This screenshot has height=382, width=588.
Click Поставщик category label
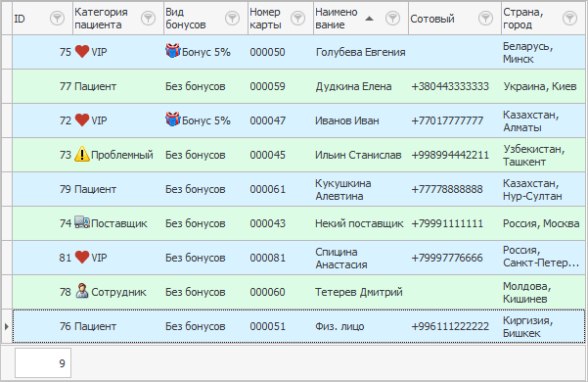[x=119, y=223]
